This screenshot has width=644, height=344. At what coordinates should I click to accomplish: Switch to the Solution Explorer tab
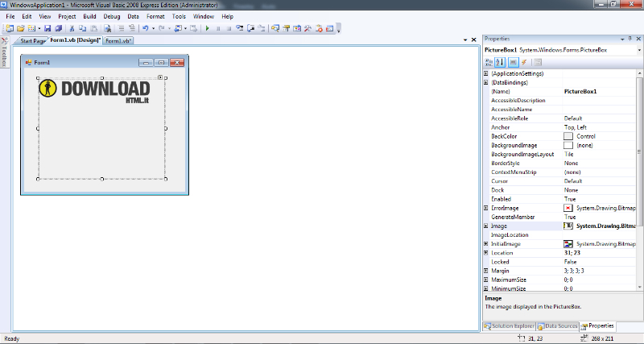[509, 326]
